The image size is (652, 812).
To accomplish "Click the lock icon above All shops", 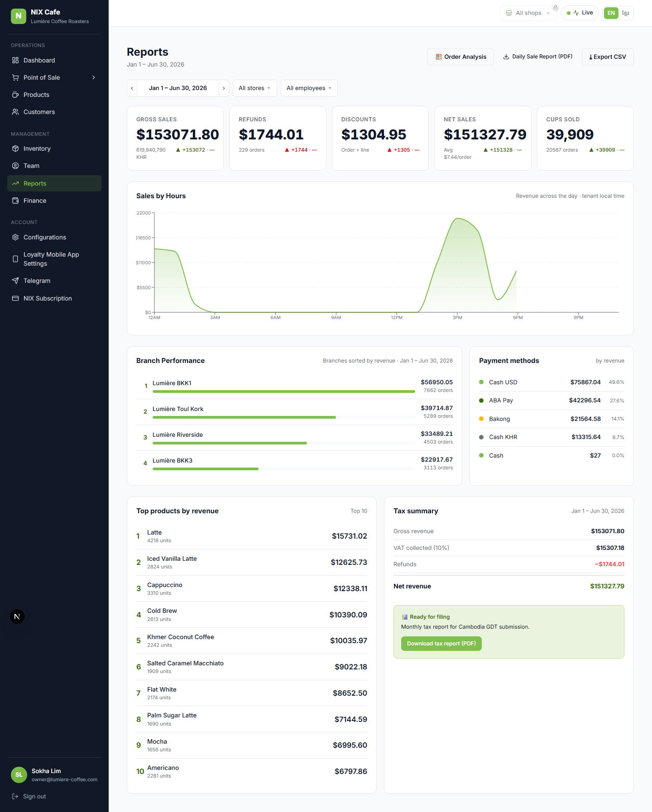I will click(x=556, y=7).
